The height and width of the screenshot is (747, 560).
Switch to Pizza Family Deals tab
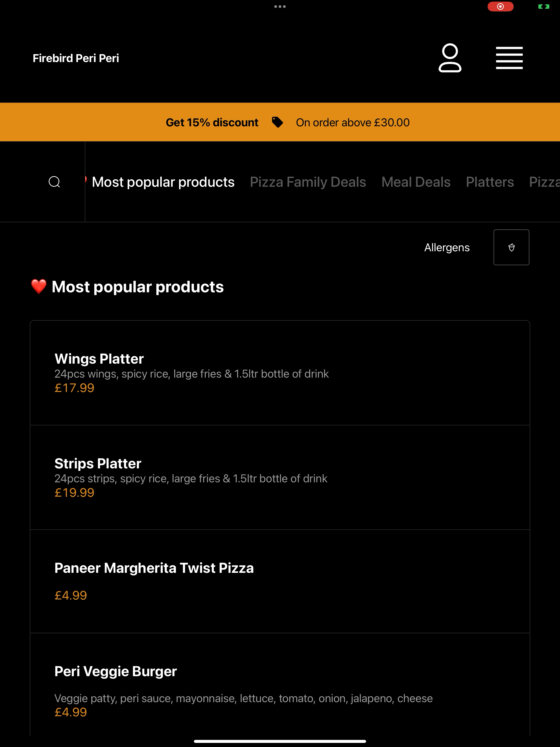click(x=308, y=182)
